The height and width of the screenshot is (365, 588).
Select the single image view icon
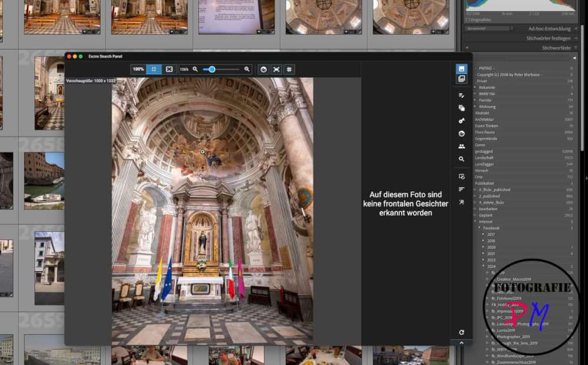(x=462, y=69)
